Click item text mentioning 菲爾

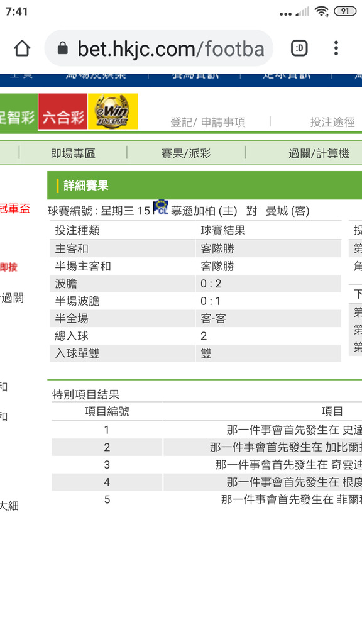(x=292, y=499)
